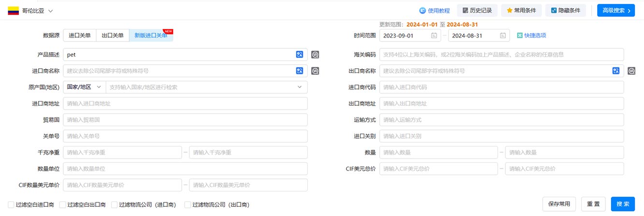The height and width of the screenshot is (216, 644).
Task: Click the 产品描述 field containing pet
Action: pos(185,55)
